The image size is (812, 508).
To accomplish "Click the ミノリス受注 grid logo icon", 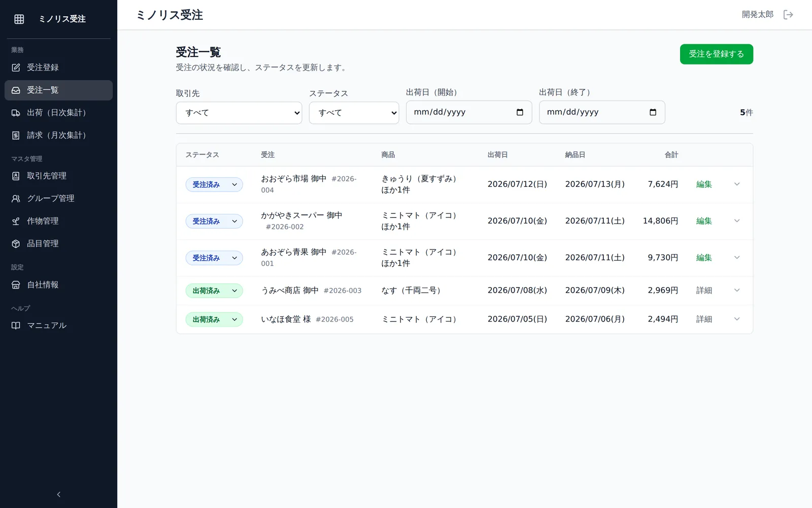I will (x=19, y=19).
